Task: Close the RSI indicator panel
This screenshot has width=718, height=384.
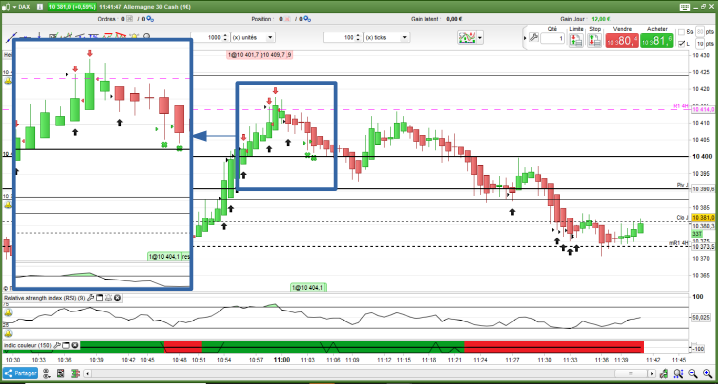Action: [x=117, y=298]
